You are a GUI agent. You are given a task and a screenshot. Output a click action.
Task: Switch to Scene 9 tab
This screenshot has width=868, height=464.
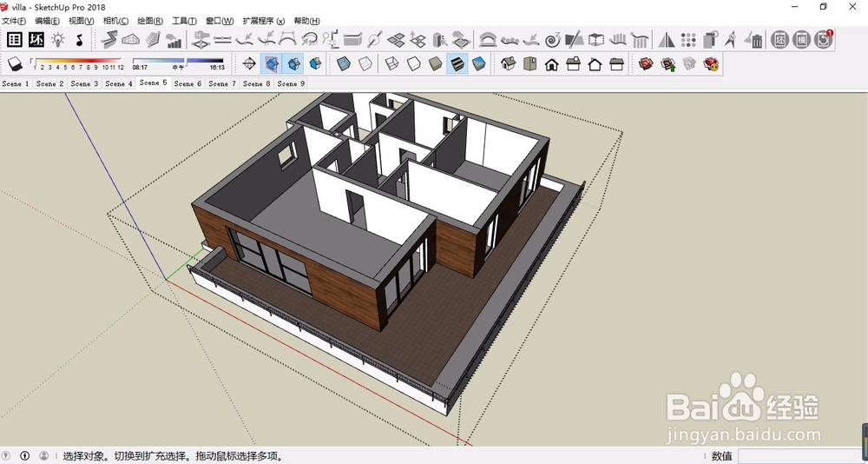point(291,83)
